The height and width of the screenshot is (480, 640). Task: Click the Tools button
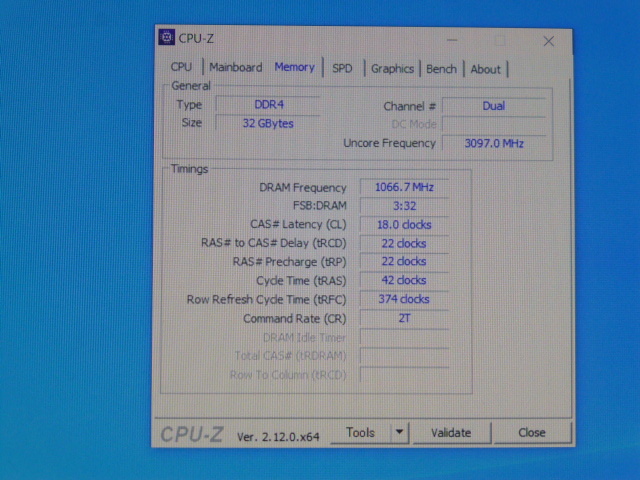coord(360,432)
